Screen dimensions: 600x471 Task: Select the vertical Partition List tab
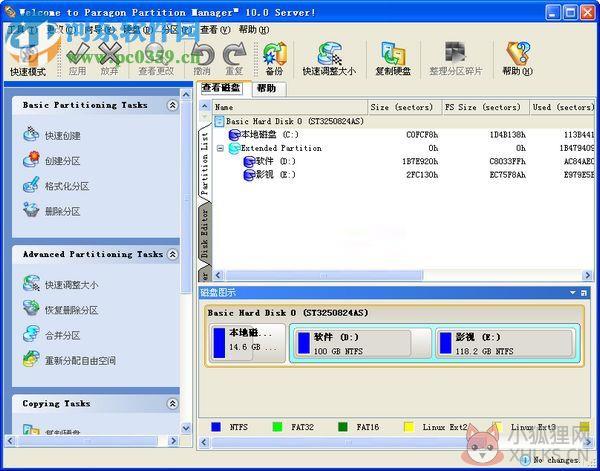(x=205, y=164)
